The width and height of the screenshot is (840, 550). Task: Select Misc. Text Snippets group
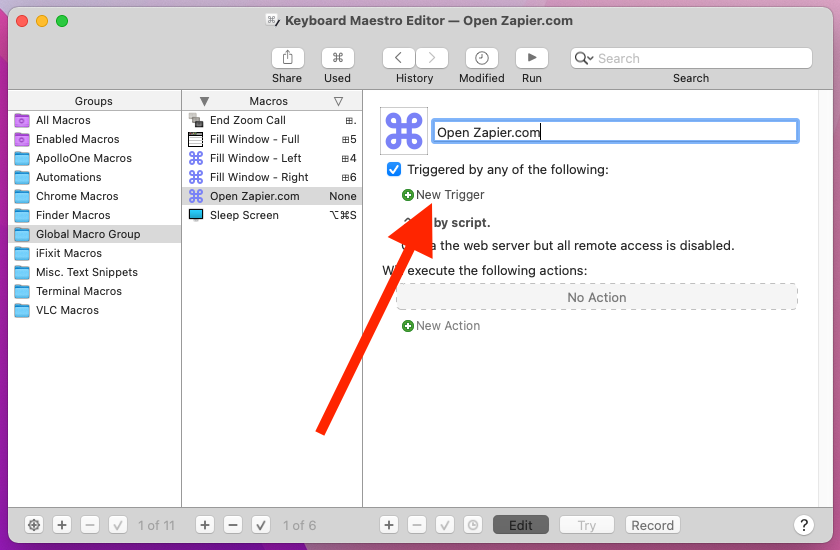pos(95,272)
